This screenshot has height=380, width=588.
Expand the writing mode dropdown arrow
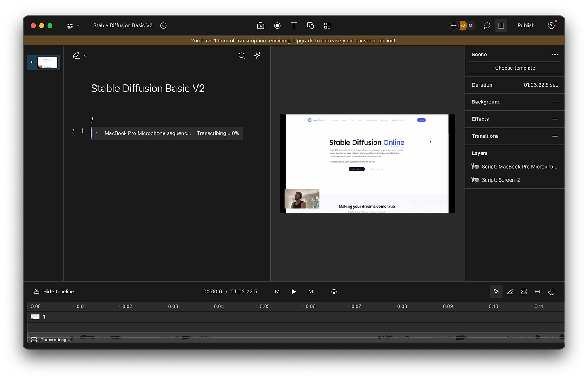85,56
